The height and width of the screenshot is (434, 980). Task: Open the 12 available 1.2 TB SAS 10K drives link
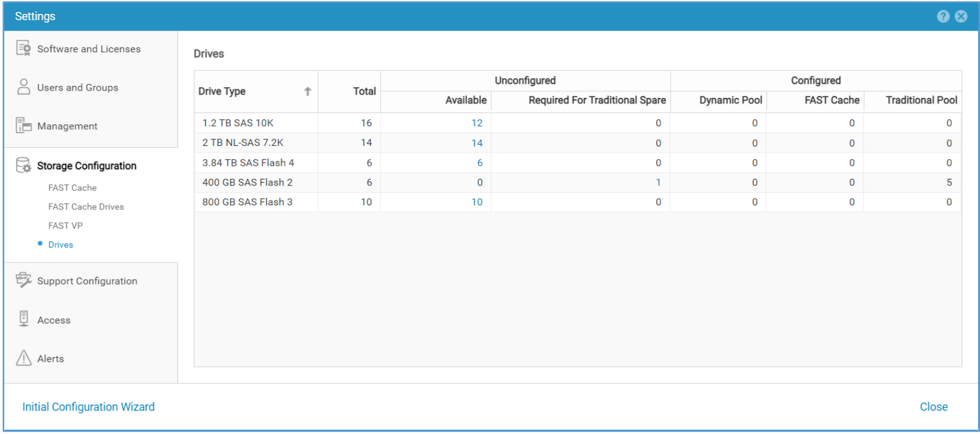coord(476,123)
